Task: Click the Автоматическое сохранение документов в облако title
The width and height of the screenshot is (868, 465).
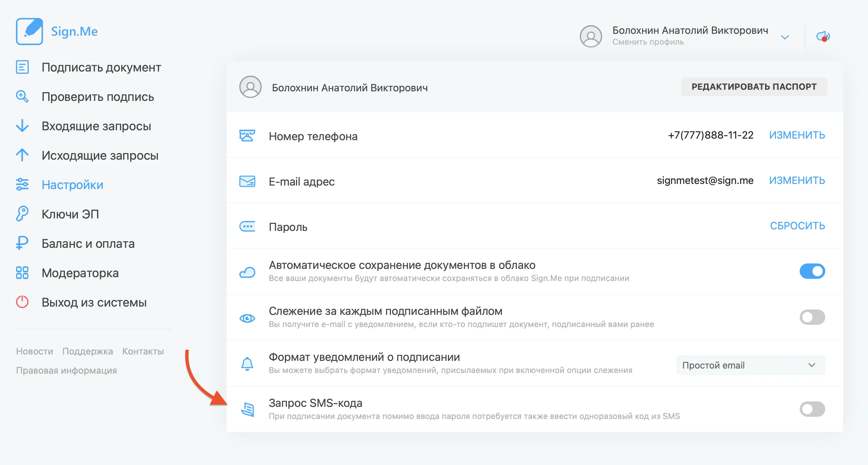Action: [402, 265]
